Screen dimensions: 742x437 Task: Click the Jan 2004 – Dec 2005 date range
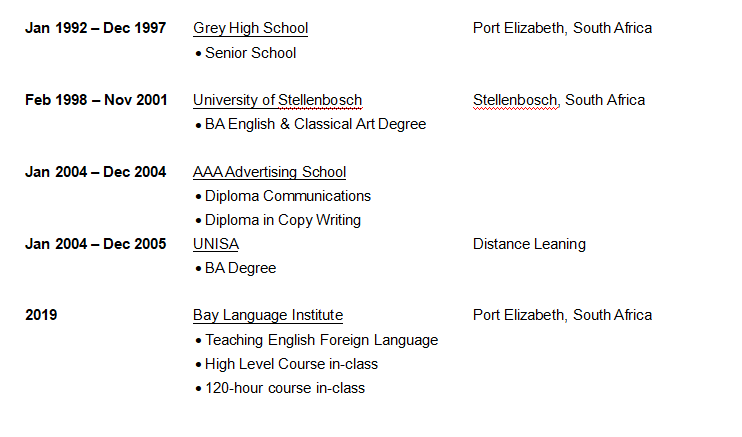tap(95, 244)
